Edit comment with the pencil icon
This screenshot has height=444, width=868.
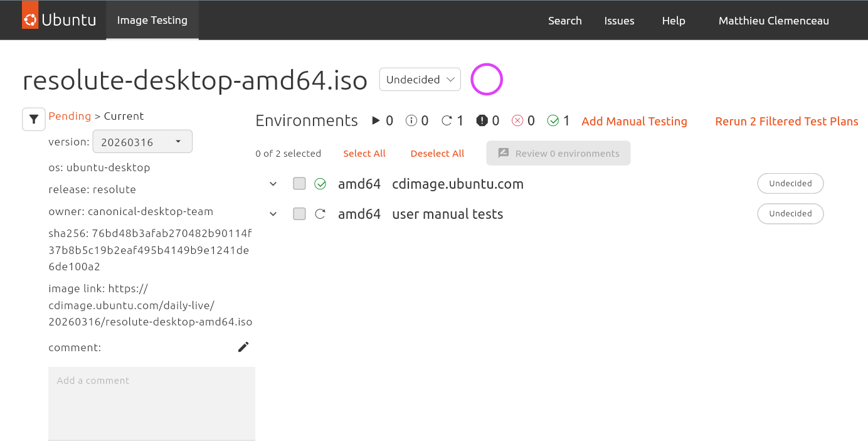pos(243,347)
